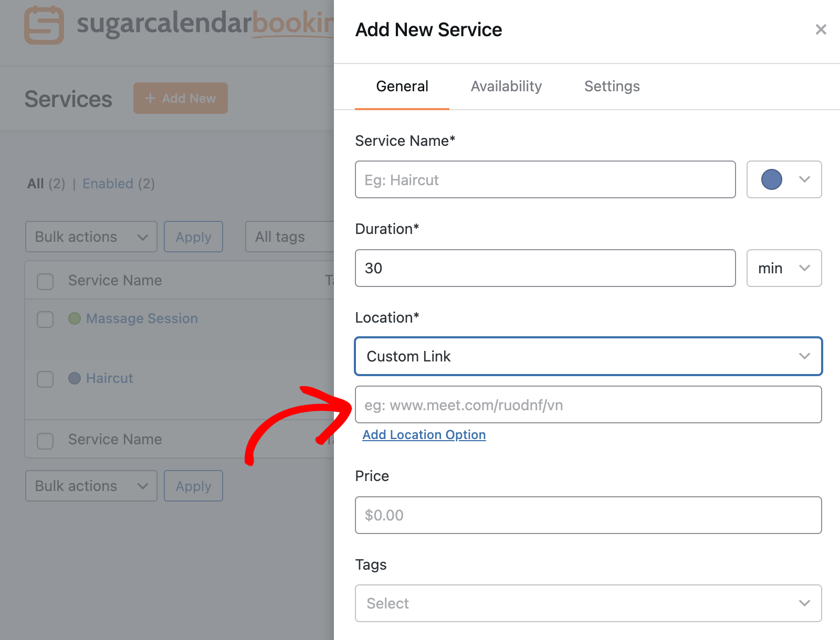Switch to the Settings tab
Viewport: 840px width, 640px height.
click(x=612, y=87)
